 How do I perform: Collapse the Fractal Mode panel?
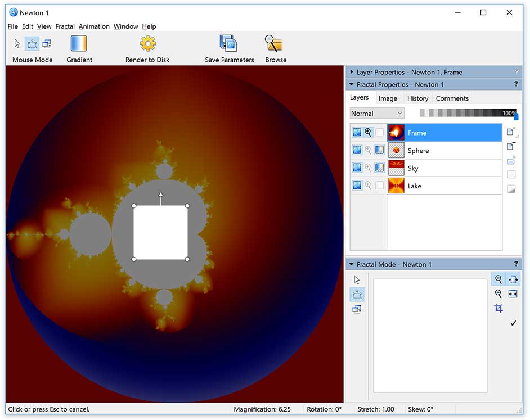tap(351, 264)
